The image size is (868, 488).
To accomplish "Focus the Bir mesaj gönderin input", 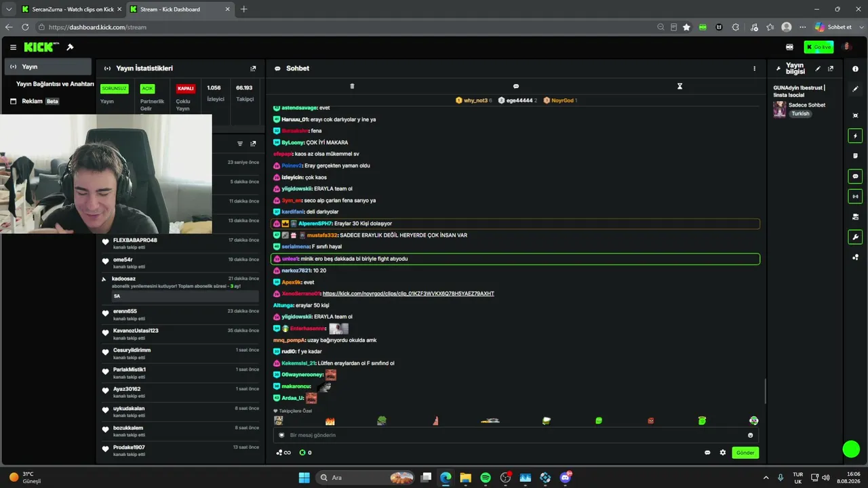I will pyautogui.click(x=515, y=435).
